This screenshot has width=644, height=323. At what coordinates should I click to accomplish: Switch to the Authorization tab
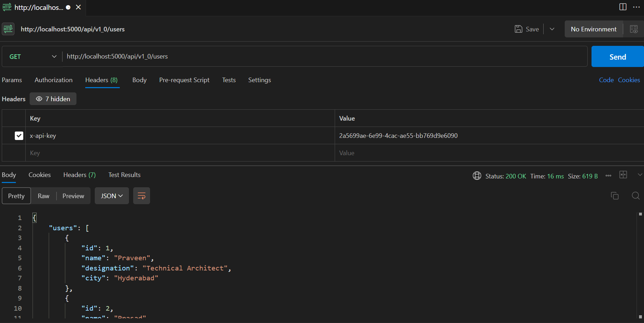pyautogui.click(x=54, y=80)
